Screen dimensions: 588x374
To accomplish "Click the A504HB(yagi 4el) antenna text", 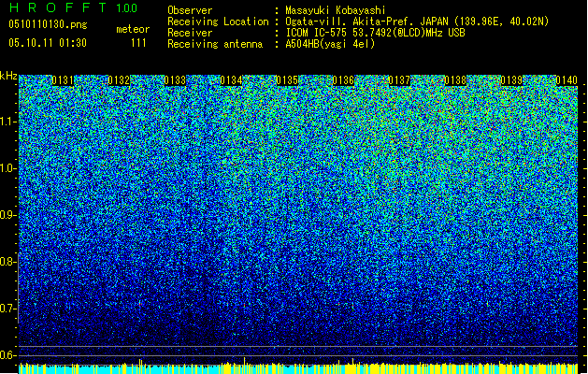I will pos(330,44).
